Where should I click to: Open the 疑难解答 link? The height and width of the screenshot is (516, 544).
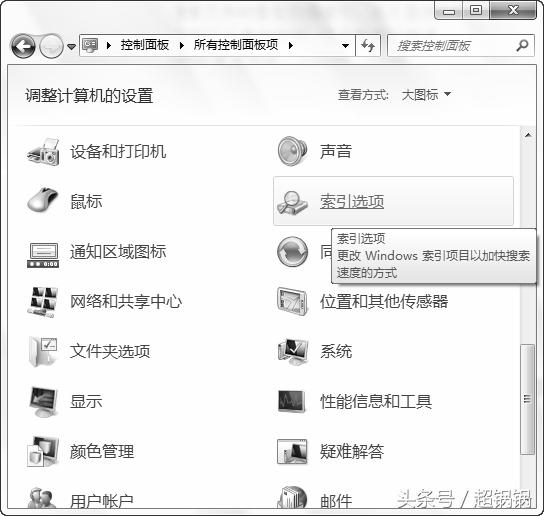pyautogui.click(x=352, y=451)
